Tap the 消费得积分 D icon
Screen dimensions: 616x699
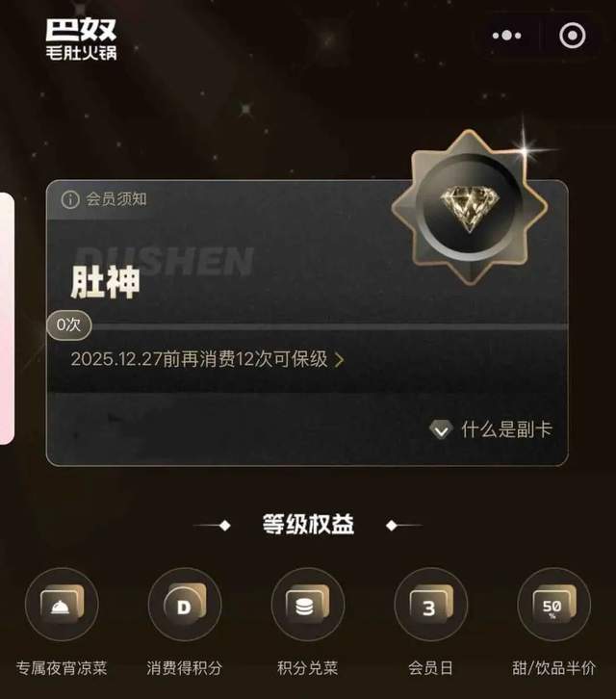coord(185,604)
